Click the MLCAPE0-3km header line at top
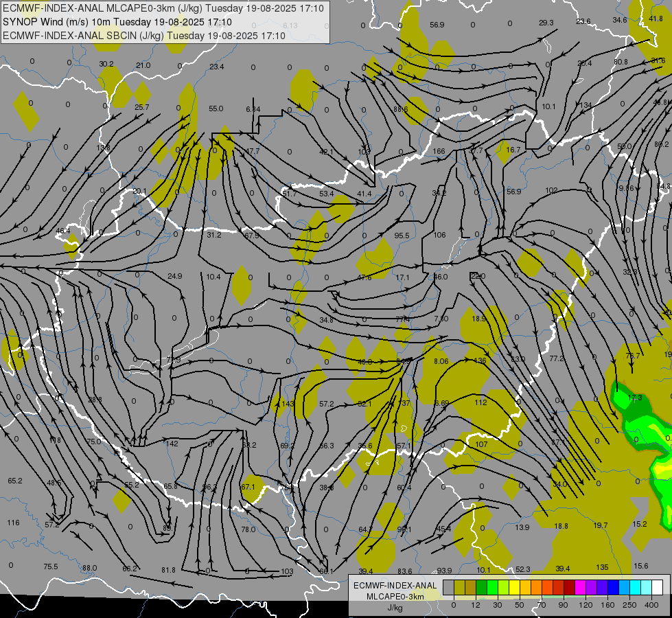 pos(163,8)
